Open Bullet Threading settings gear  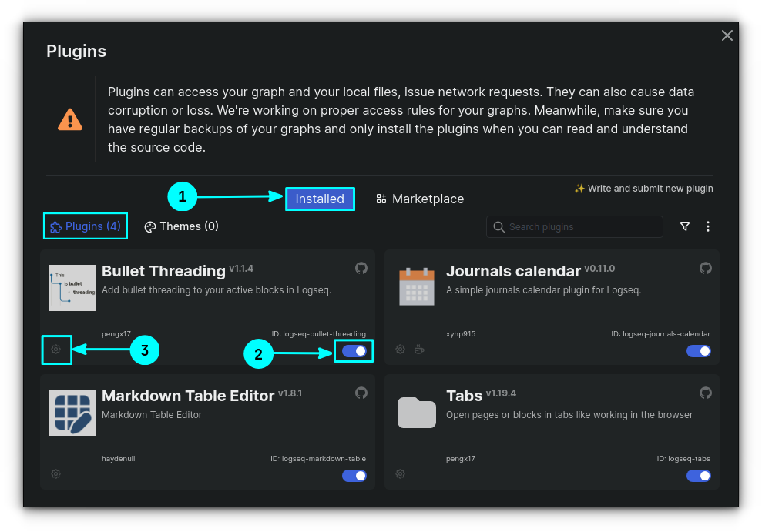pos(55,350)
